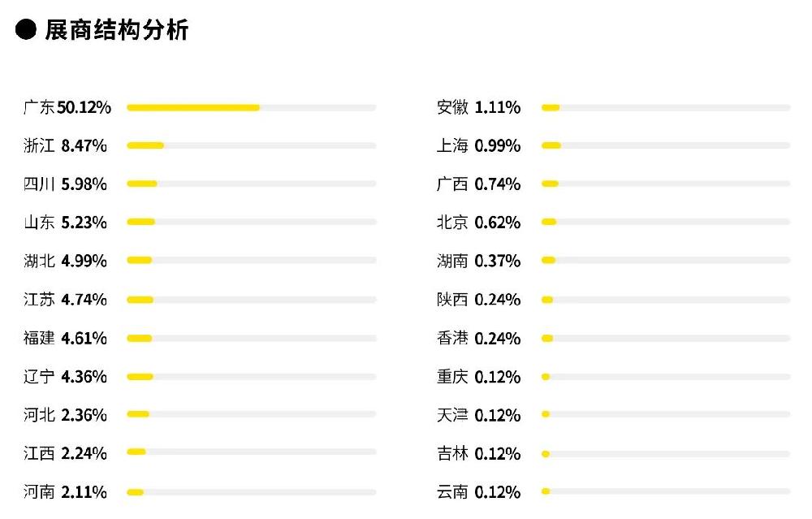Click the 广西 0.74% yellow bar
This screenshot has height=519, width=812.
pos(550,184)
